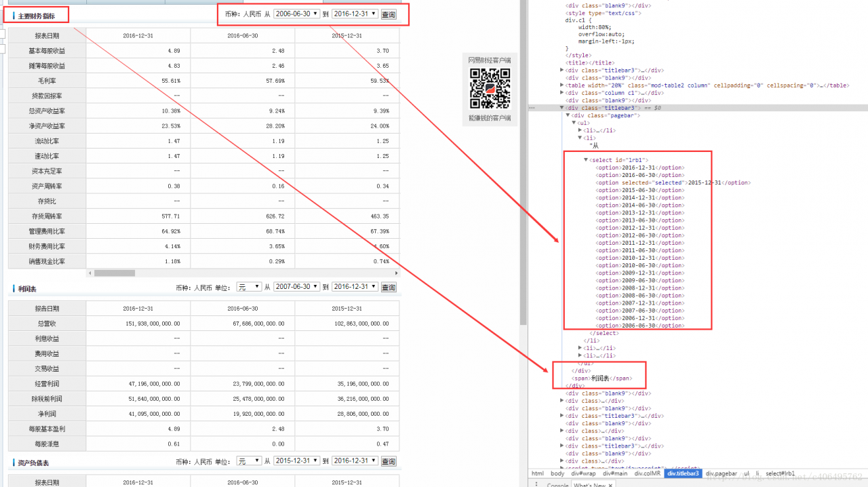Select the option selected 2015-12-31 line
Viewport: 868px width, 487px height.
point(673,182)
